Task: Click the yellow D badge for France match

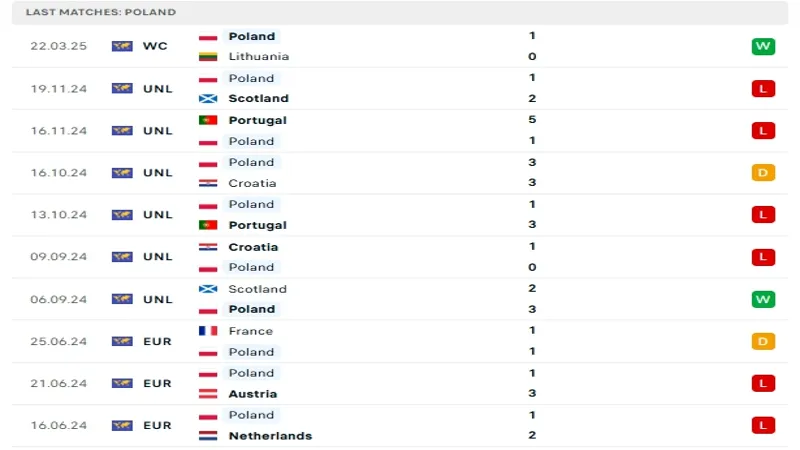Action: click(763, 341)
